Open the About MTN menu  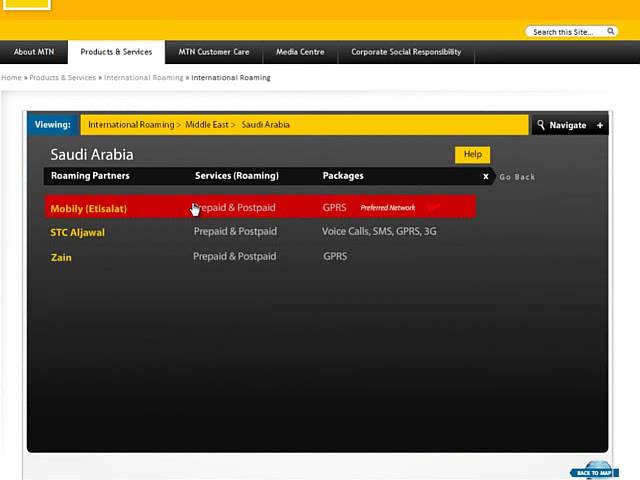33,52
